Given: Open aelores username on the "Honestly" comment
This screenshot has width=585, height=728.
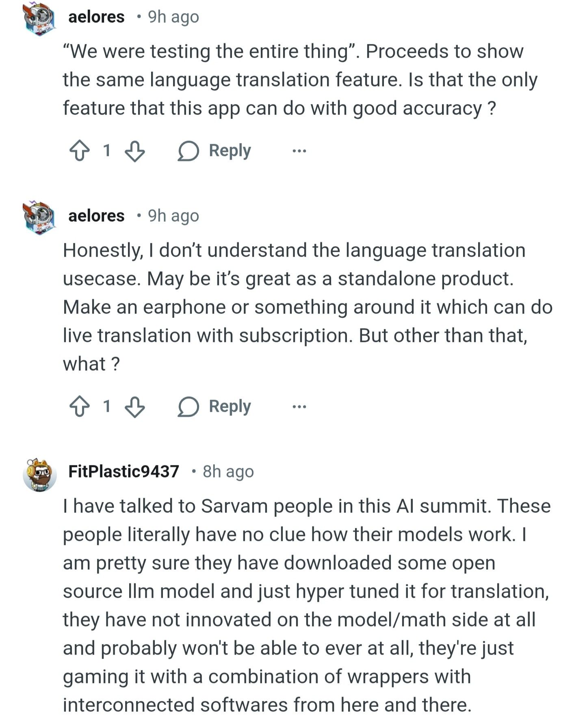Looking at the screenshot, I should [x=96, y=216].
